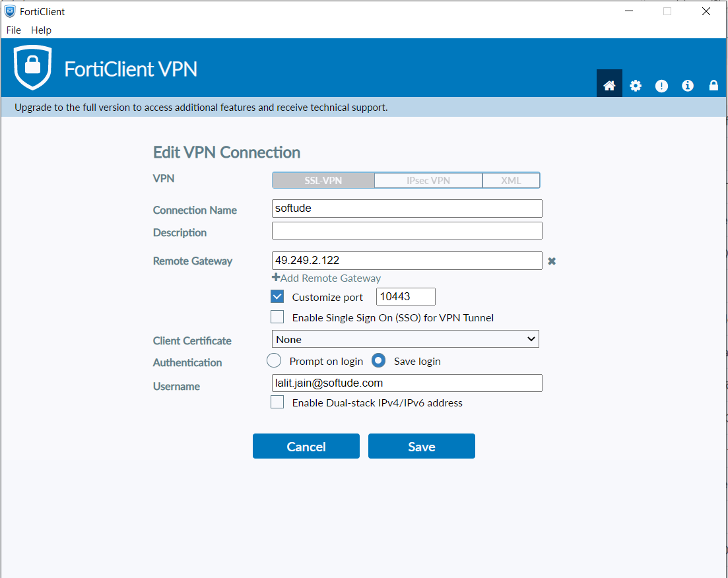Choose the Save login radio button
This screenshot has height=578, width=728.
pyautogui.click(x=378, y=361)
